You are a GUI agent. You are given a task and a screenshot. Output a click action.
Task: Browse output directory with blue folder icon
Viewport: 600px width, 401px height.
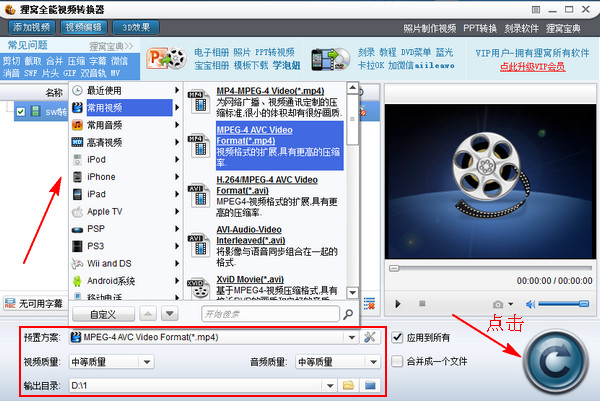click(x=370, y=385)
